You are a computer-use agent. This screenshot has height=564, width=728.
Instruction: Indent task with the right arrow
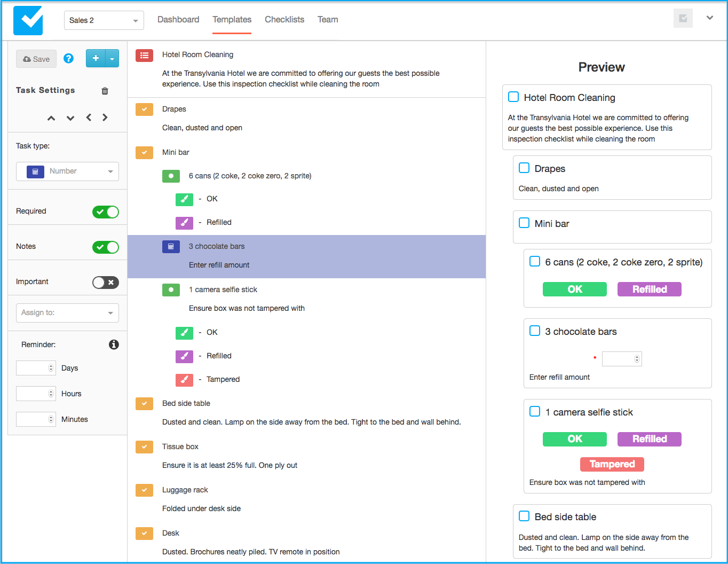coord(105,117)
